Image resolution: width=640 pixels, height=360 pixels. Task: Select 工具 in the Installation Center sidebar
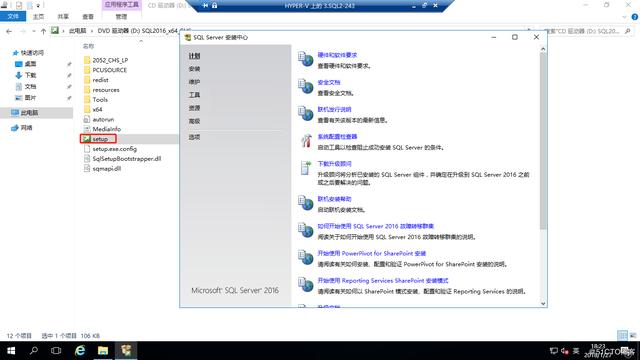[x=194, y=95]
